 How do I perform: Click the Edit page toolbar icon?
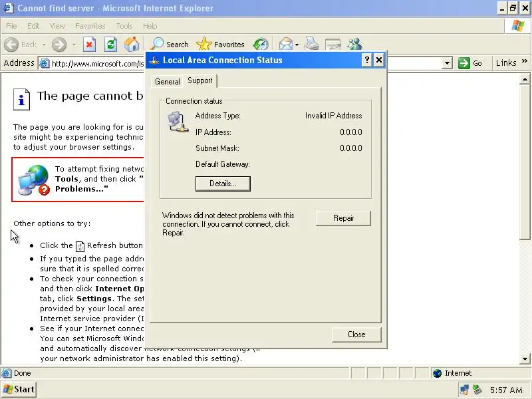pos(332,45)
